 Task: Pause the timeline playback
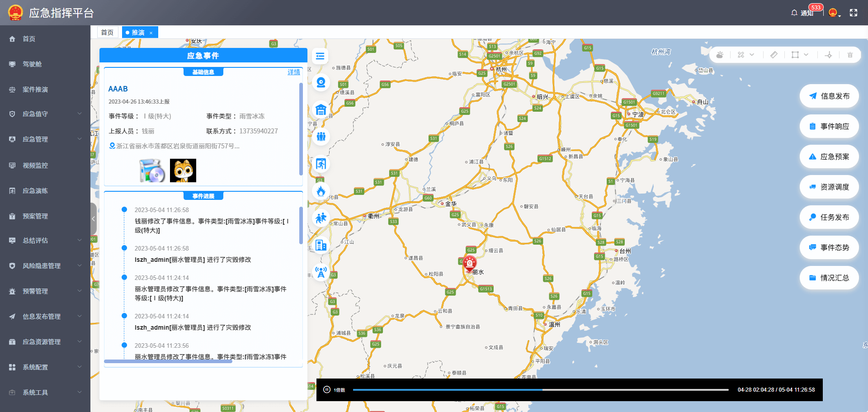pos(327,389)
